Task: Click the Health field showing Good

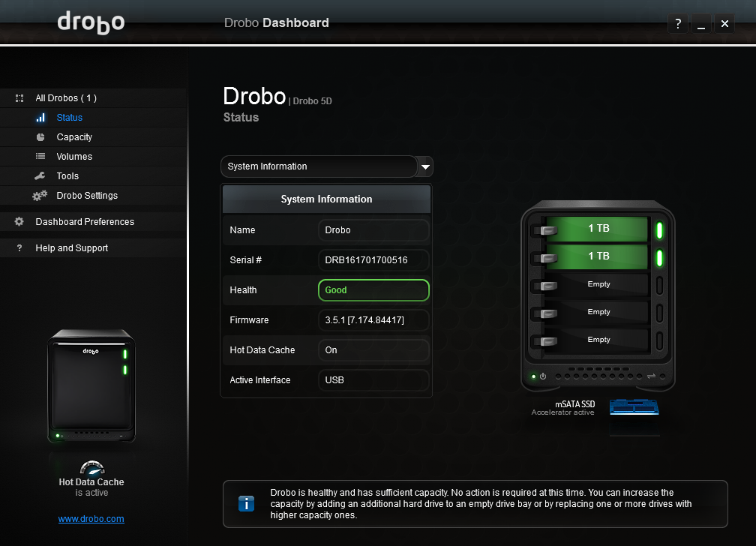Action: pos(373,290)
